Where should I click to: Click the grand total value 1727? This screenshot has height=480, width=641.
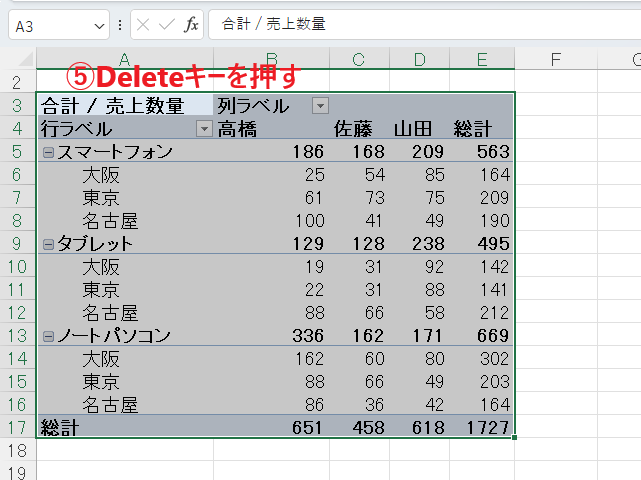coord(488,428)
